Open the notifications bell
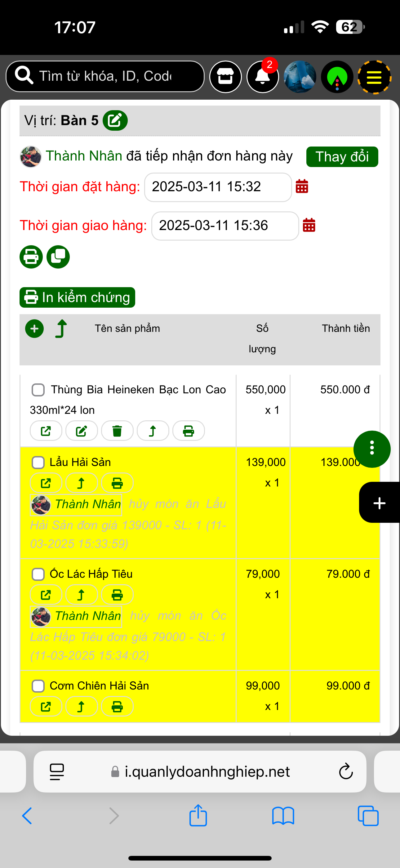 point(263,77)
